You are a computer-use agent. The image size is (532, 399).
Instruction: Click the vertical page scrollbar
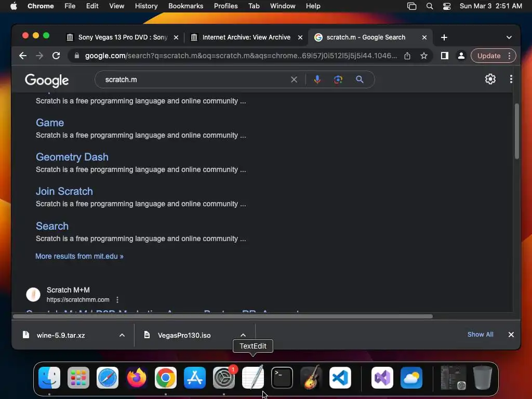tap(517, 131)
